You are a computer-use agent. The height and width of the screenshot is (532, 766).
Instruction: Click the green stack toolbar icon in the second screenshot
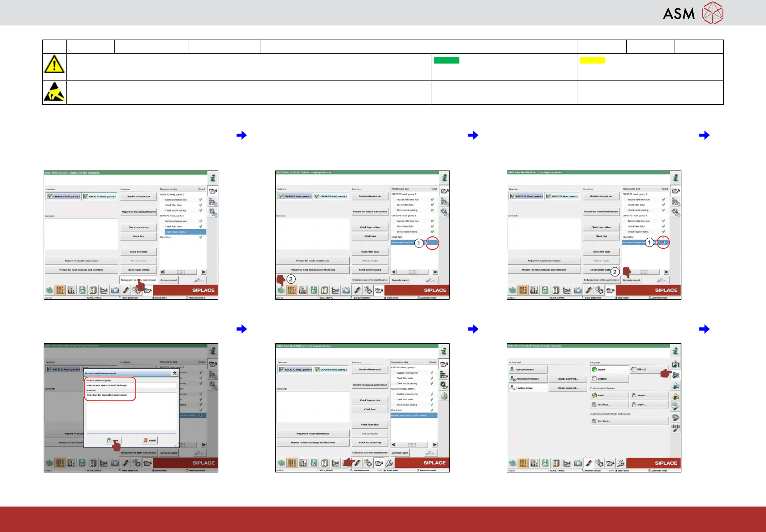coord(281,290)
